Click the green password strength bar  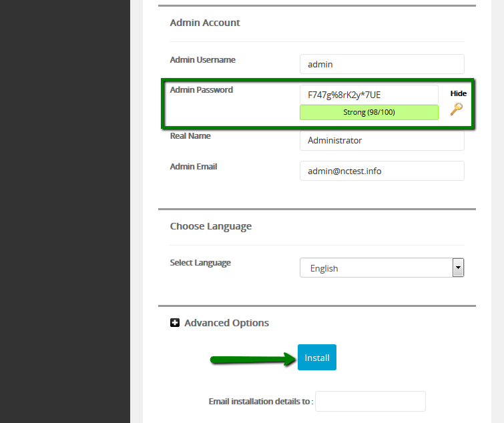tap(369, 112)
